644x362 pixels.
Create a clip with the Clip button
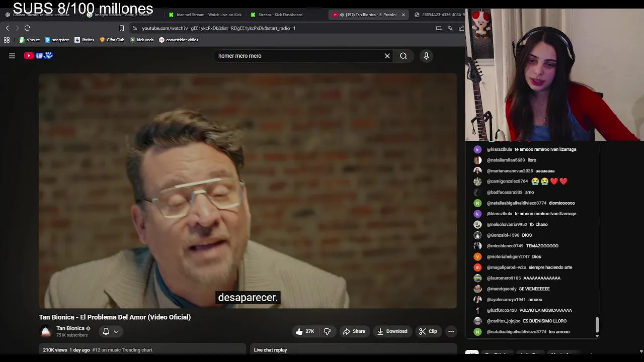pyautogui.click(x=428, y=331)
